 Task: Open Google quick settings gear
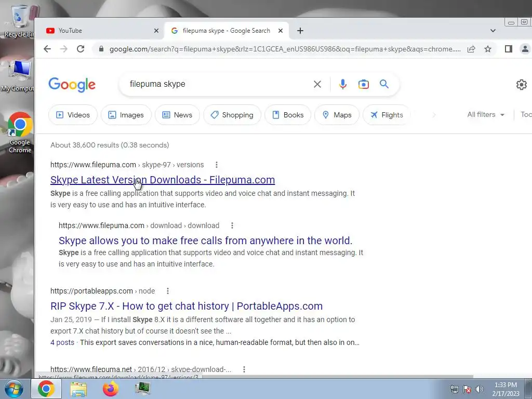[x=522, y=85]
